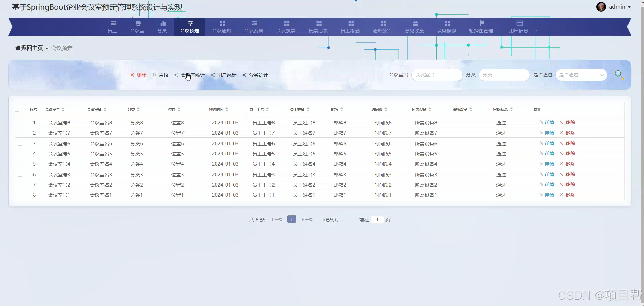Sort by 邮箱 column arrows
Viewport: 644px width, 306px height.
point(342,109)
